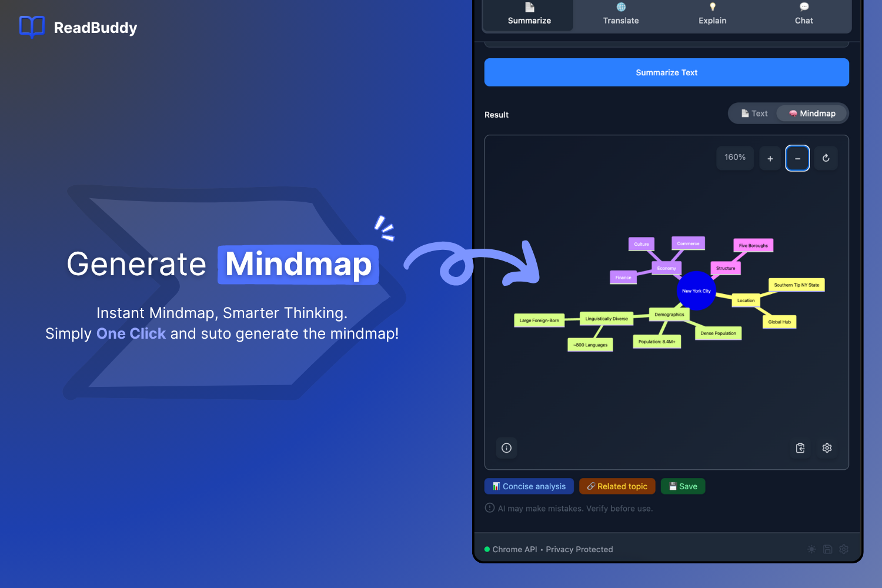Toggle light theme with sun icon
Image resolution: width=882 pixels, height=588 pixels.
811,549
